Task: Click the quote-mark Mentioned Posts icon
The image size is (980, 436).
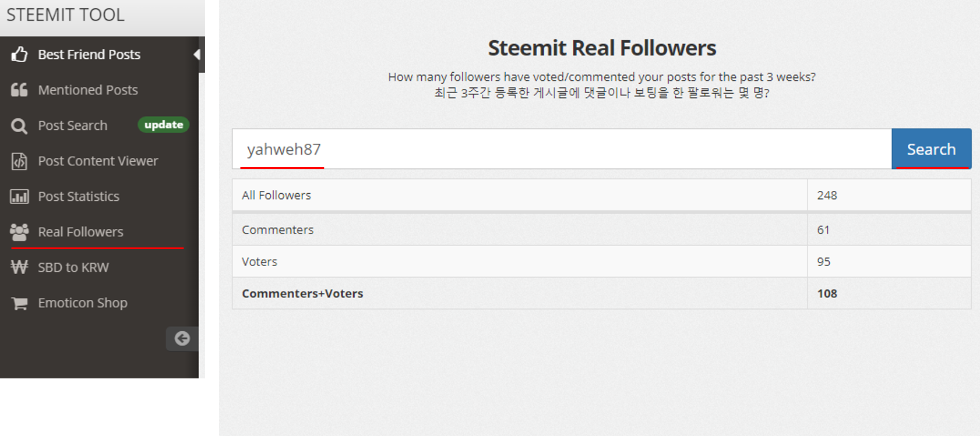Action: coord(19,90)
